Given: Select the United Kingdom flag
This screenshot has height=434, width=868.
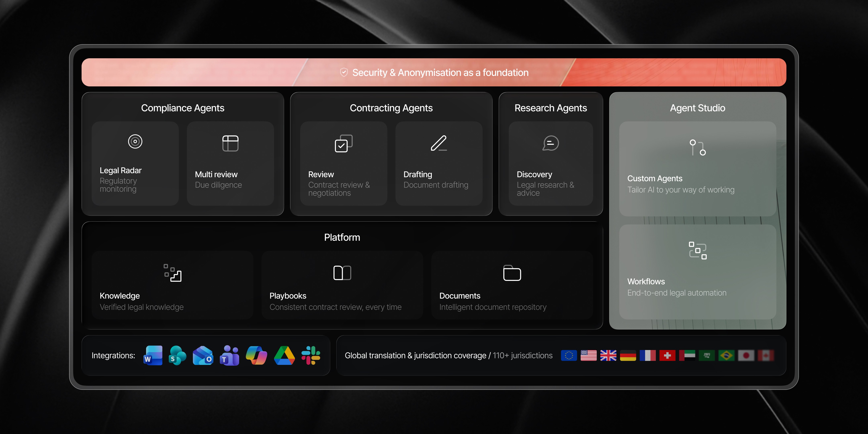Looking at the screenshot, I should 609,355.
